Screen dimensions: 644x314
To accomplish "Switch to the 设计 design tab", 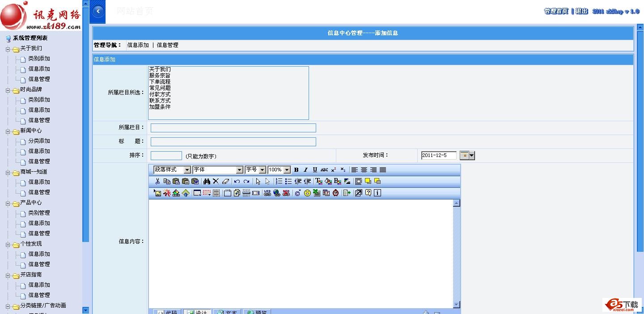I will click(x=197, y=312).
